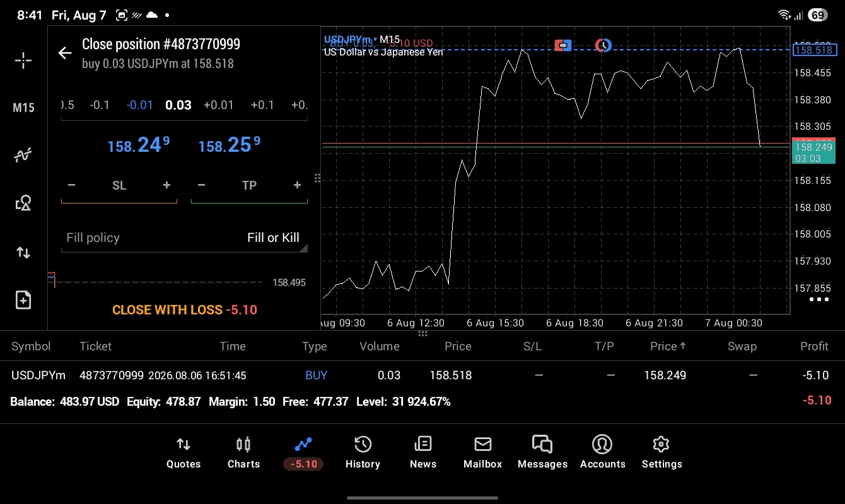Switch to the History tab
The height and width of the screenshot is (504, 845).
(363, 453)
